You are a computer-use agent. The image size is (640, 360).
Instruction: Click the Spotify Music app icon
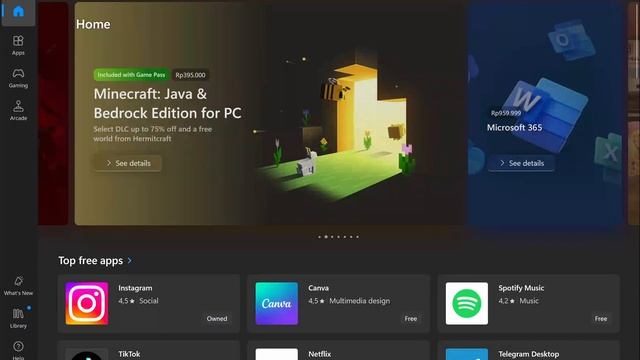[467, 303]
